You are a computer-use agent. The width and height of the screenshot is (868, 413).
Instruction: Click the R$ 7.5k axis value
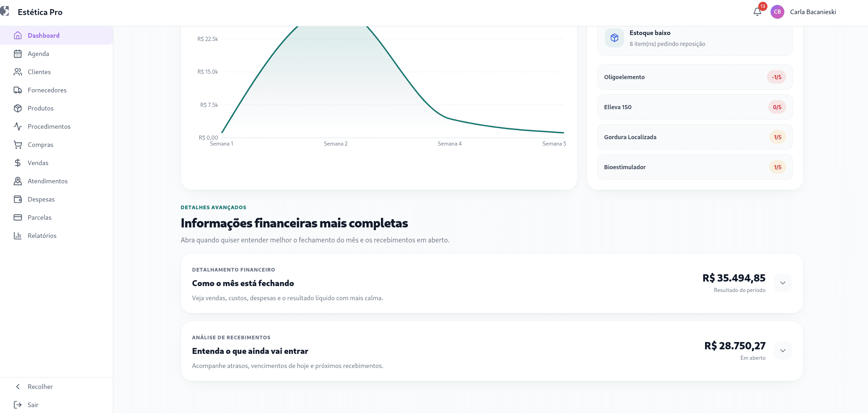pos(209,105)
